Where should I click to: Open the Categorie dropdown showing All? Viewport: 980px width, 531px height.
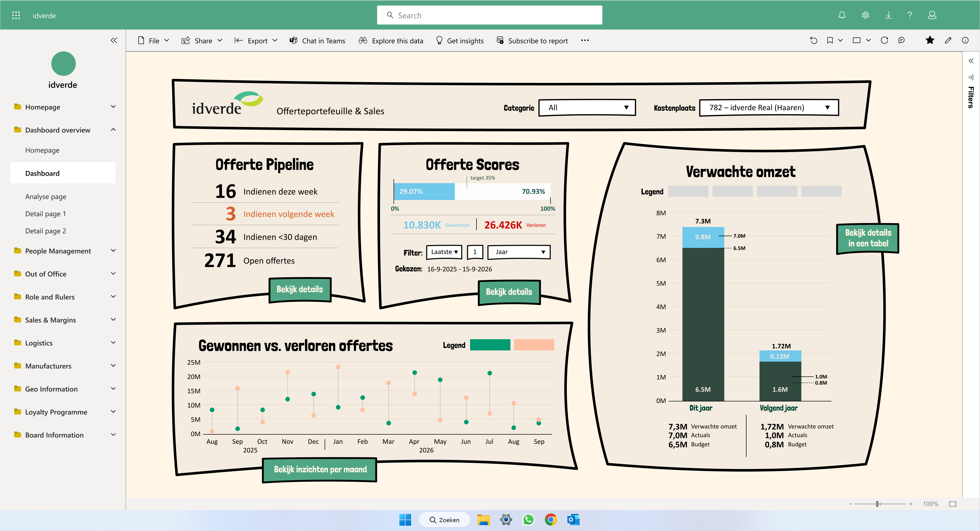(x=587, y=108)
